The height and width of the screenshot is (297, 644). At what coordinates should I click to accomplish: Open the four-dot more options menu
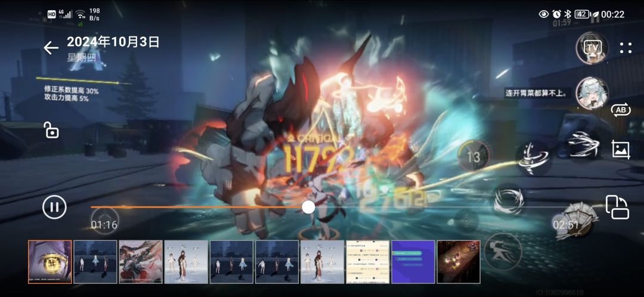626,48
